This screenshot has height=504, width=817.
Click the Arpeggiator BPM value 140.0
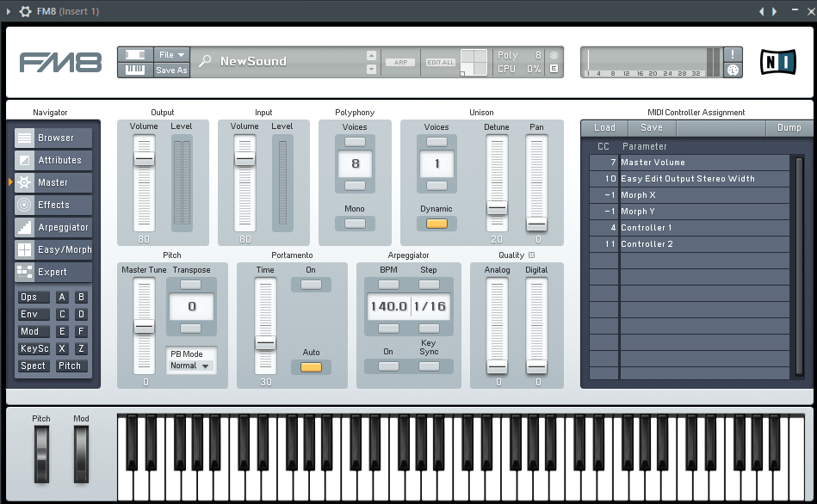coord(389,306)
